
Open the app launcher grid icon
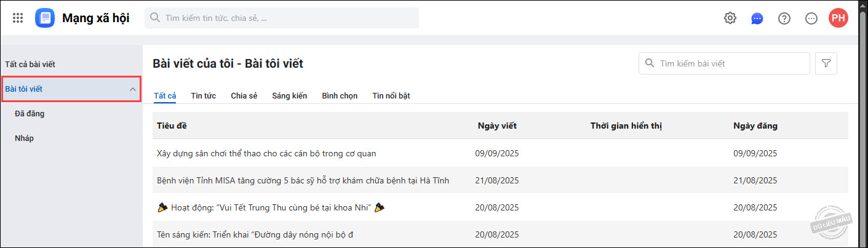18,18
